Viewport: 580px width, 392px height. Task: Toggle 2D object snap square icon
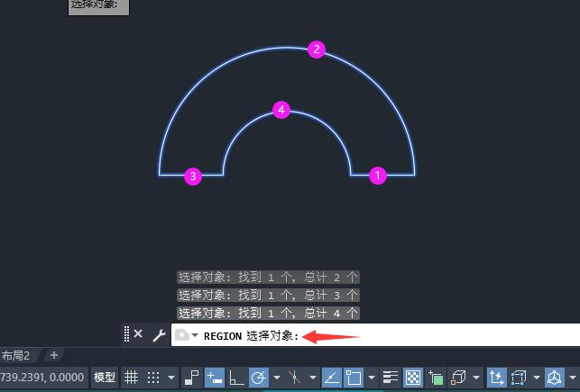(354, 378)
